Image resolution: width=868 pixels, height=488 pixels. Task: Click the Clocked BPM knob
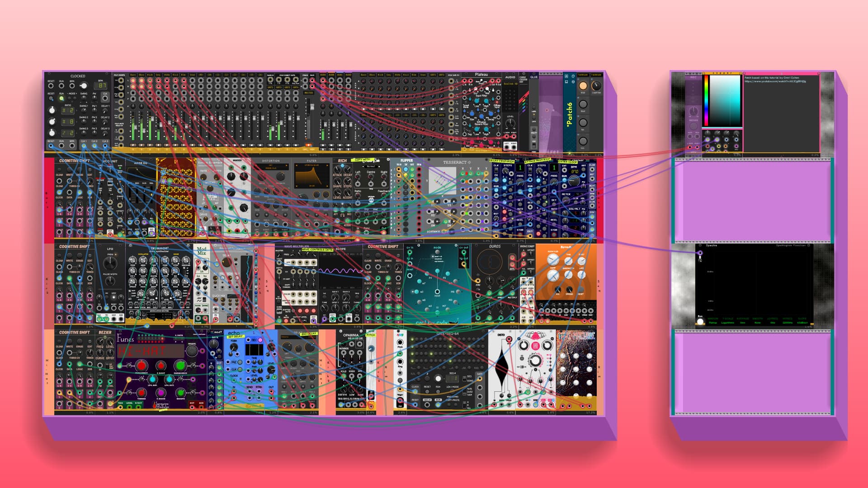[83, 86]
